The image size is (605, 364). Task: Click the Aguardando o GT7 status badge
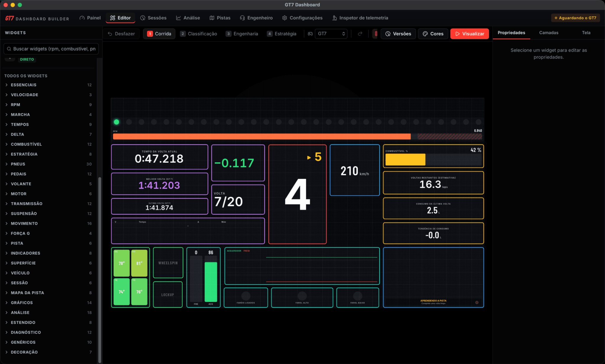[575, 18]
